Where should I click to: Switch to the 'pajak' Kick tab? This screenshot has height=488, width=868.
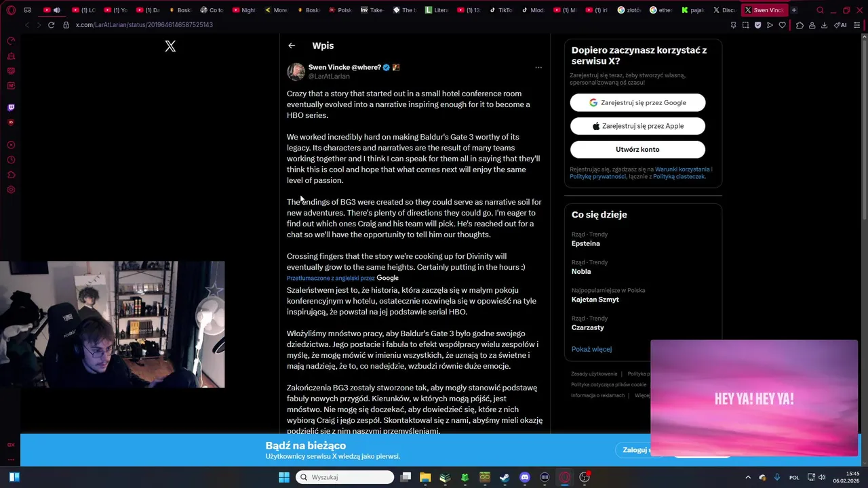692,10
